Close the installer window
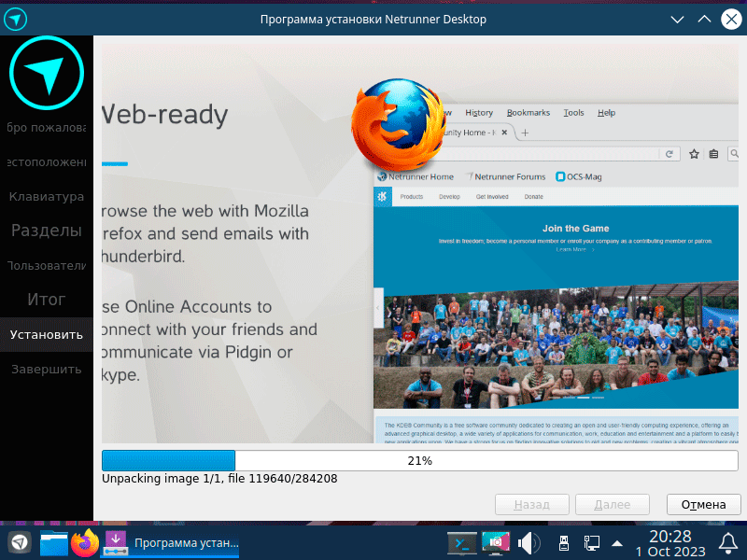The height and width of the screenshot is (560, 747). coord(731,20)
